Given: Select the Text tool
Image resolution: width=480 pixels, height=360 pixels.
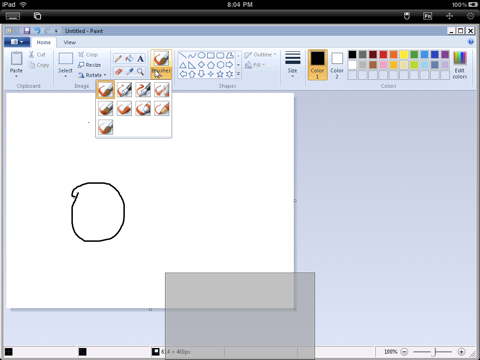Looking at the screenshot, I should 140,59.
